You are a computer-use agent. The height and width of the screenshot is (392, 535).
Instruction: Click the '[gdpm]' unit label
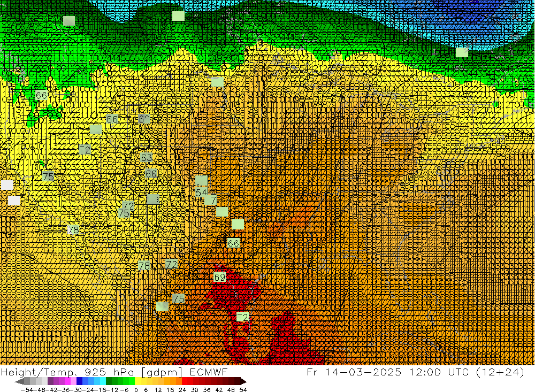click(162, 372)
